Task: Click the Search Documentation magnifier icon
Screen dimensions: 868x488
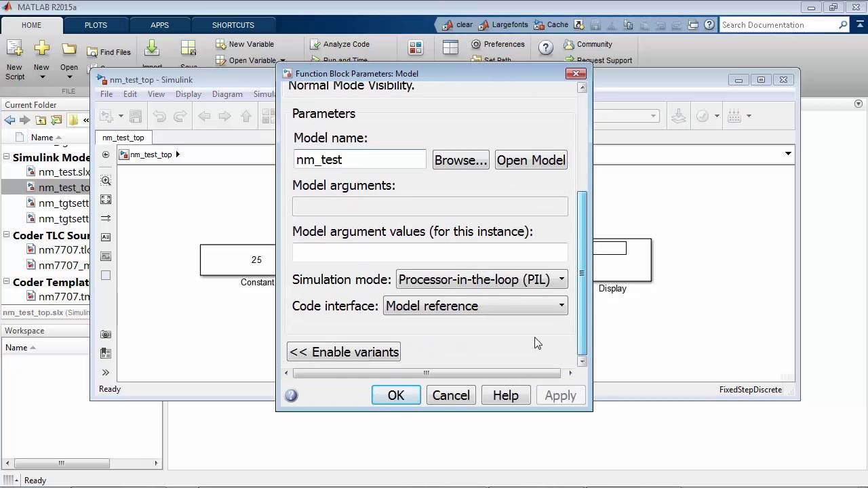Action: (x=843, y=25)
